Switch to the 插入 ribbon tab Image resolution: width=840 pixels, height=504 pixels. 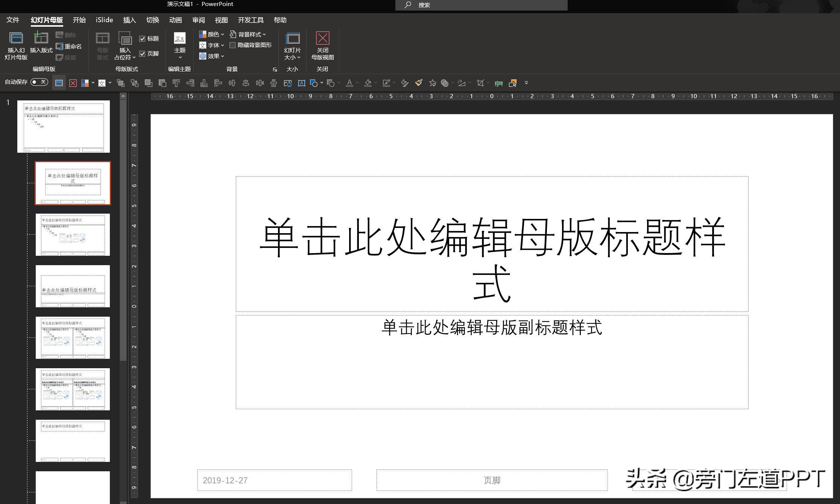tap(129, 20)
